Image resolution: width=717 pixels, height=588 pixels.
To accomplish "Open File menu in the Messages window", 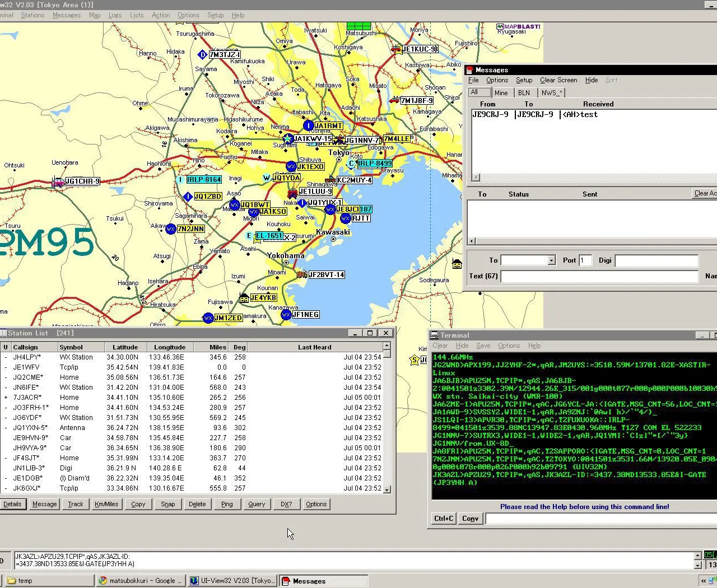I will 473,80.
